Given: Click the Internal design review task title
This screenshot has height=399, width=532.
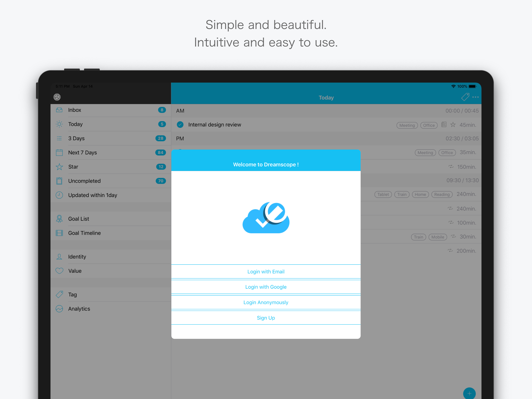Looking at the screenshot, I should [215, 125].
